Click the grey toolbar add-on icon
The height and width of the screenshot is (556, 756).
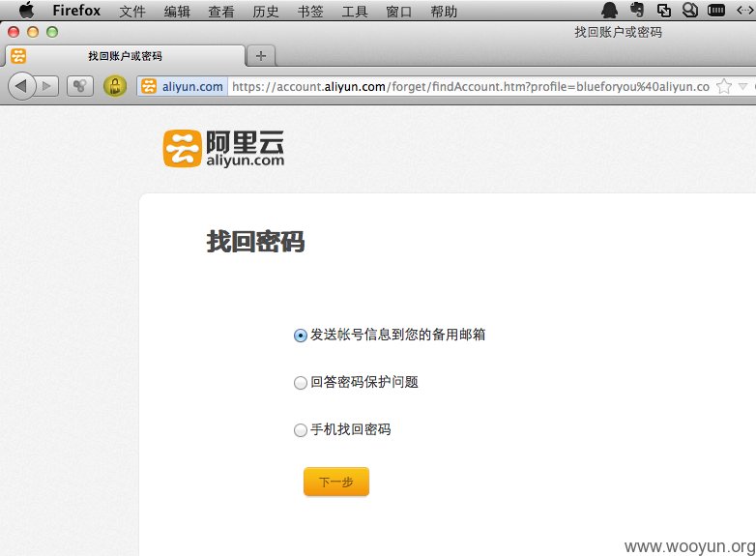coord(79,86)
